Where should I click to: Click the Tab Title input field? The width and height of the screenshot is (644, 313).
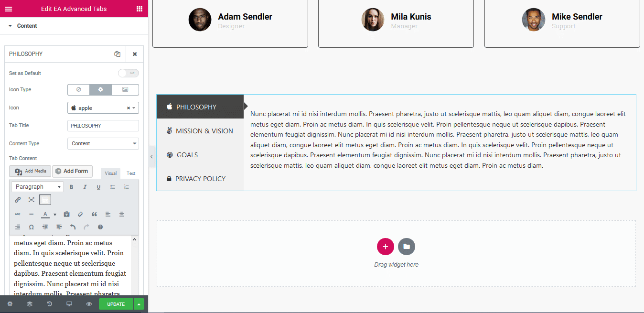[x=103, y=126]
